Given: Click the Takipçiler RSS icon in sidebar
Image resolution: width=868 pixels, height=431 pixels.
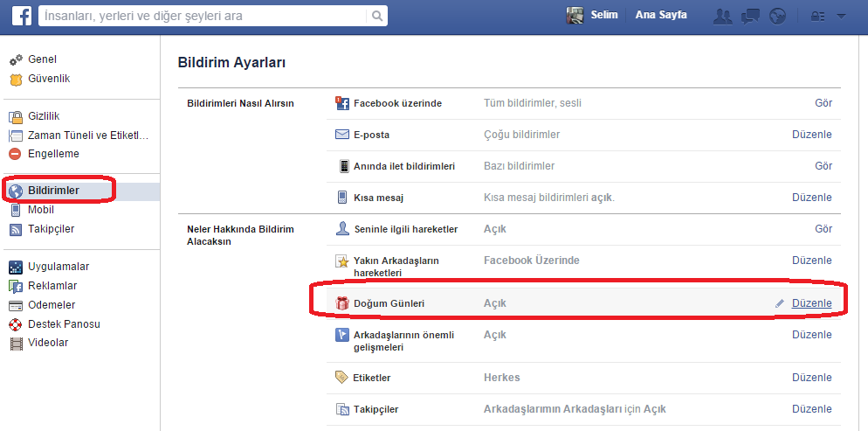Looking at the screenshot, I should pyautogui.click(x=16, y=229).
